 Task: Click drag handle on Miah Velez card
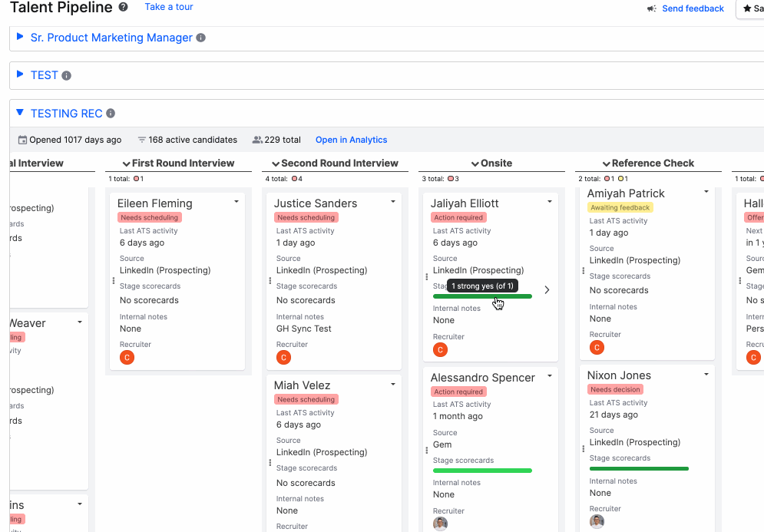(x=270, y=463)
